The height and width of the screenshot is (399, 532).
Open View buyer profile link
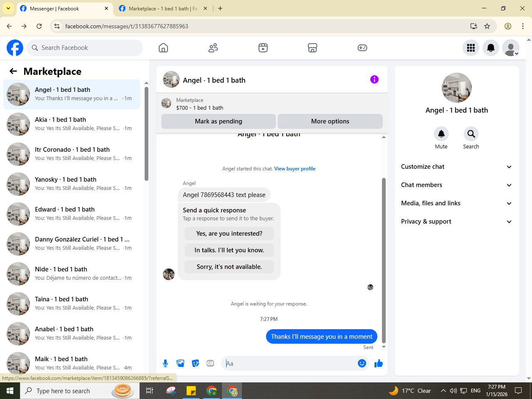(295, 169)
